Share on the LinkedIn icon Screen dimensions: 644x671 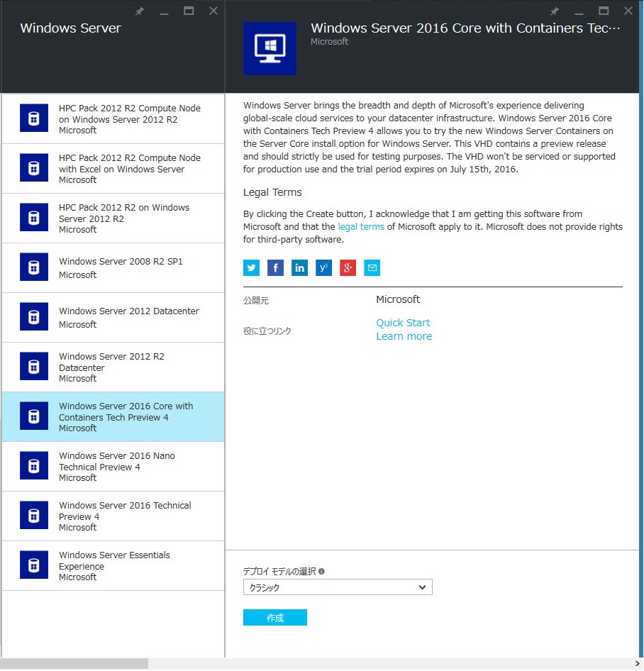pyautogui.click(x=299, y=267)
